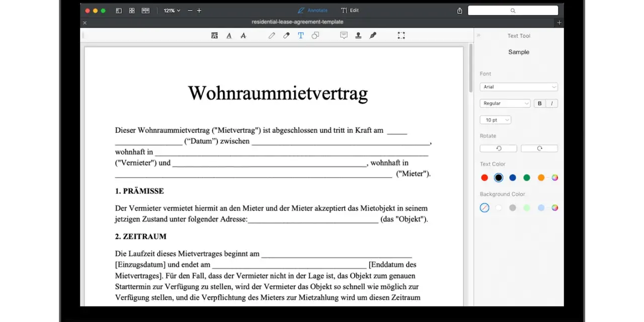Choose orange text color
The width and height of the screenshot is (644, 322).
(x=541, y=178)
